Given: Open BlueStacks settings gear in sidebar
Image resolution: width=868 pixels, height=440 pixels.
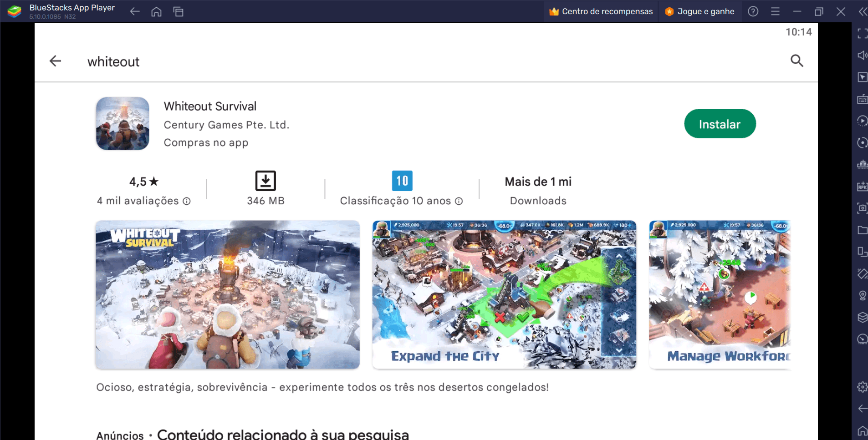Looking at the screenshot, I should 862,387.
